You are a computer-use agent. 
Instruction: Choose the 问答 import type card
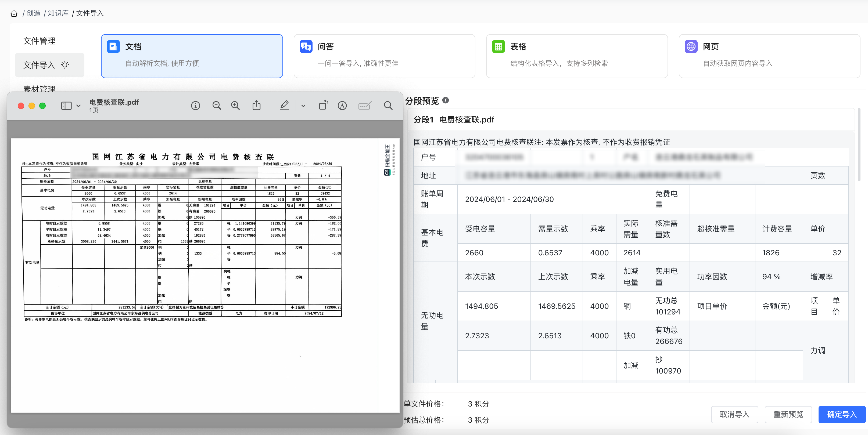(x=384, y=56)
